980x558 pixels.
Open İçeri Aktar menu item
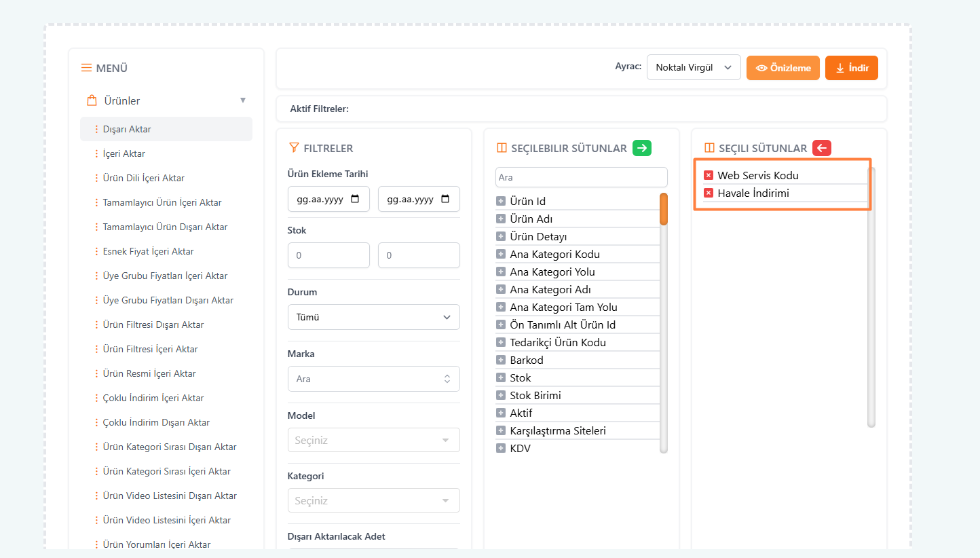click(x=124, y=153)
